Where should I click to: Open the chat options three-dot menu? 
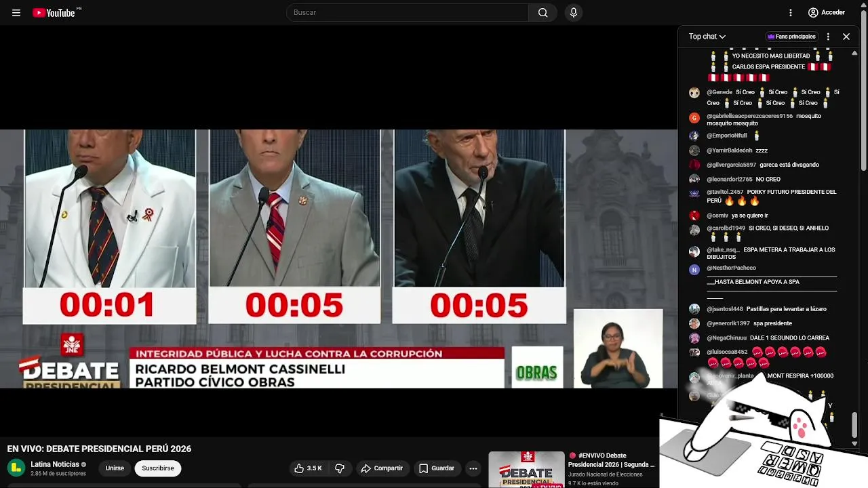(x=828, y=37)
